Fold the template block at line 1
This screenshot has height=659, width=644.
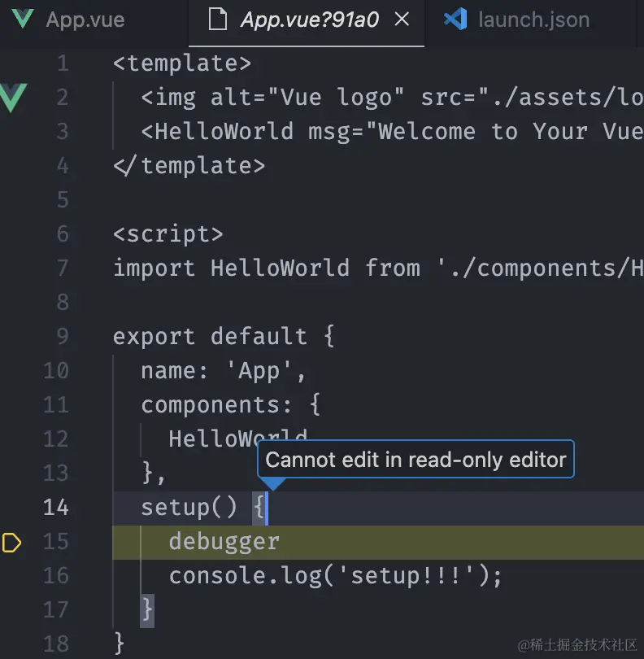pos(90,63)
